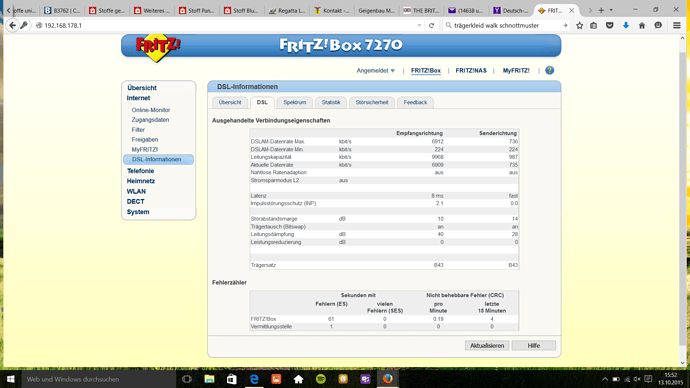Bookmark page with the star icon

coord(579,26)
